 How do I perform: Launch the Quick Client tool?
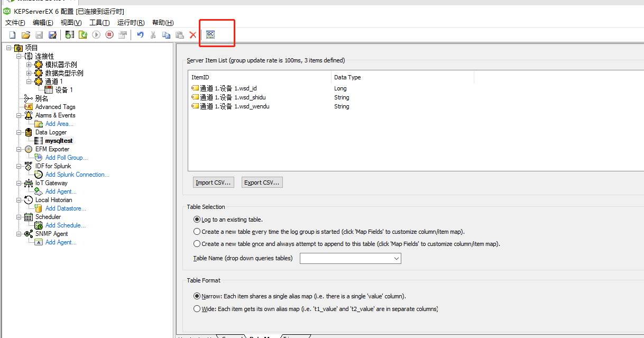pos(210,34)
